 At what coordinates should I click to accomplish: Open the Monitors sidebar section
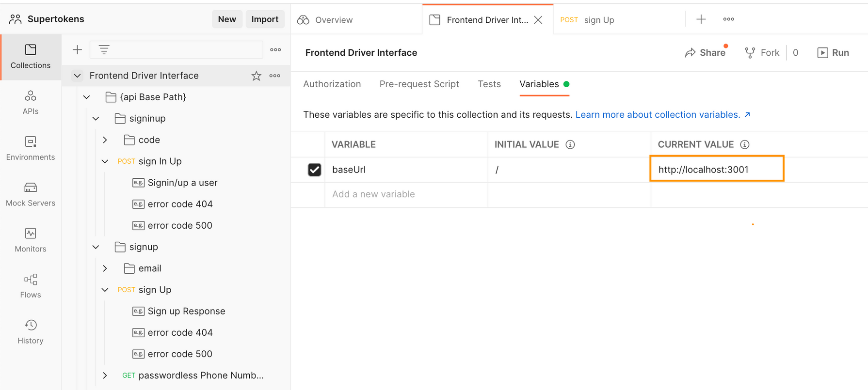pyautogui.click(x=31, y=240)
